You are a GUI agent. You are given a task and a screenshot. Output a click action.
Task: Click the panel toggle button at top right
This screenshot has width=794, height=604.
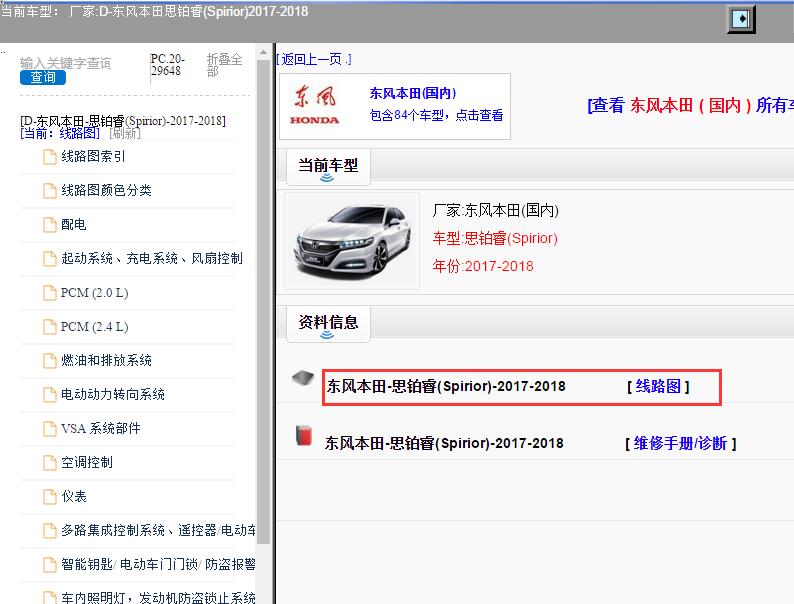pos(741,19)
